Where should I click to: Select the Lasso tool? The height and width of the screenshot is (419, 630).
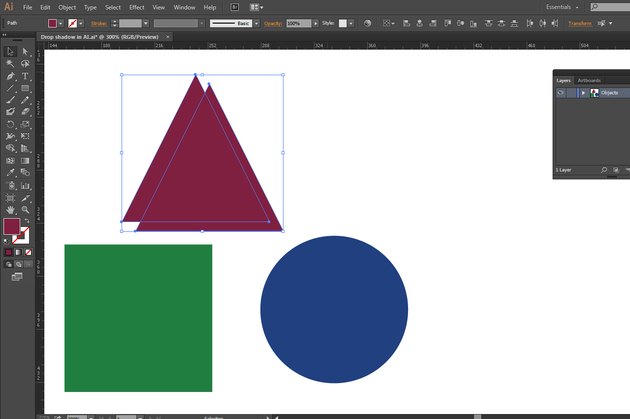(x=25, y=63)
